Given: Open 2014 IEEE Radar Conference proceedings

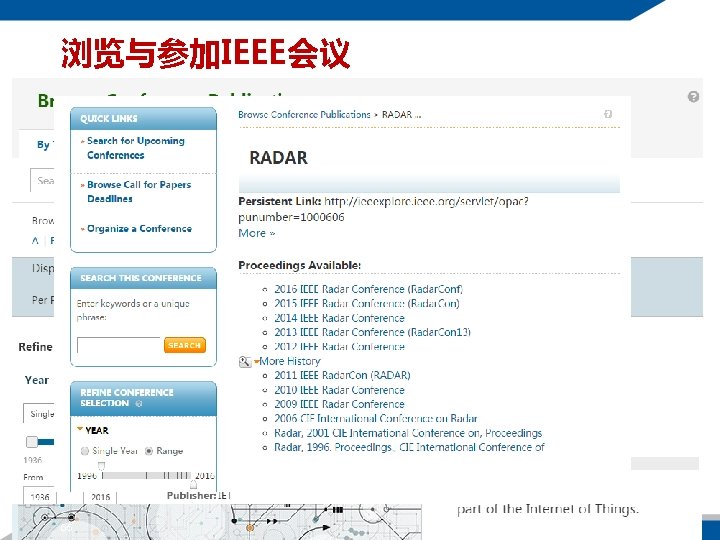Looking at the screenshot, I should [339, 318].
